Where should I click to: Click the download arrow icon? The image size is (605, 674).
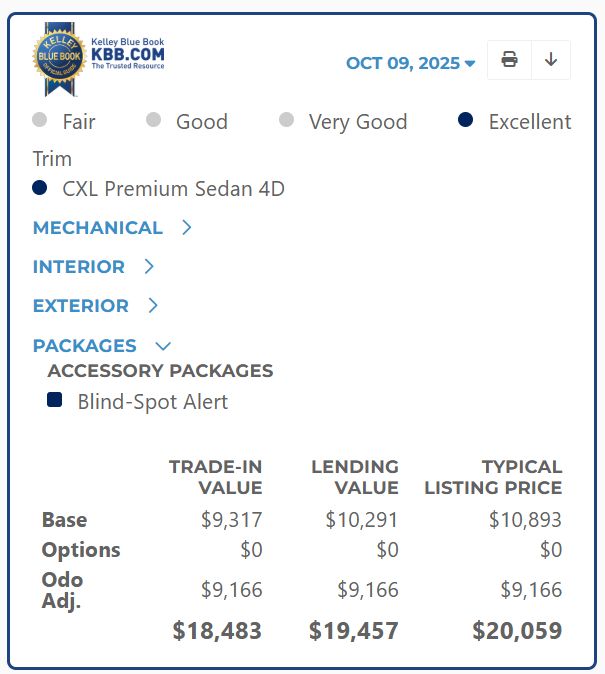coord(551,60)
